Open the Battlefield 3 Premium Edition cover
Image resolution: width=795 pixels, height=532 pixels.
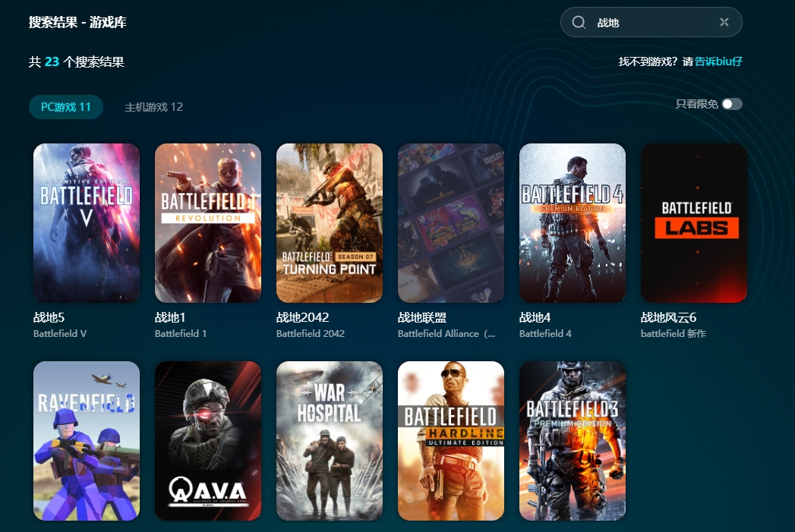pos(573,441)
